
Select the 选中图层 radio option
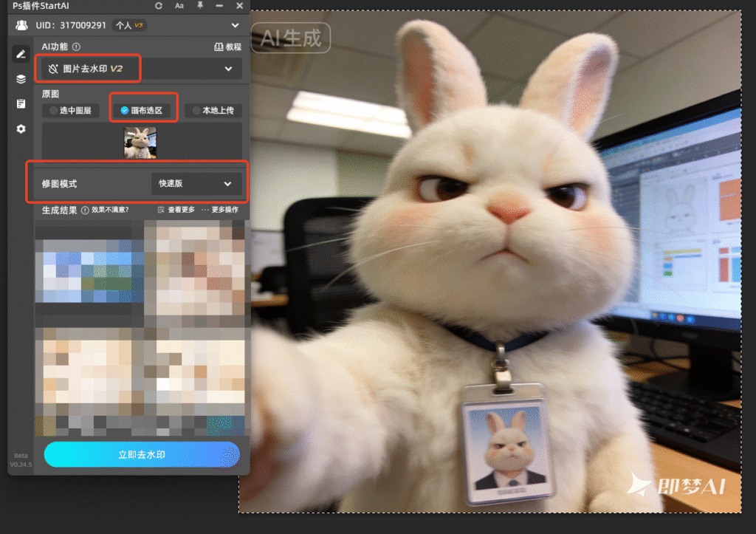point(71,111)
